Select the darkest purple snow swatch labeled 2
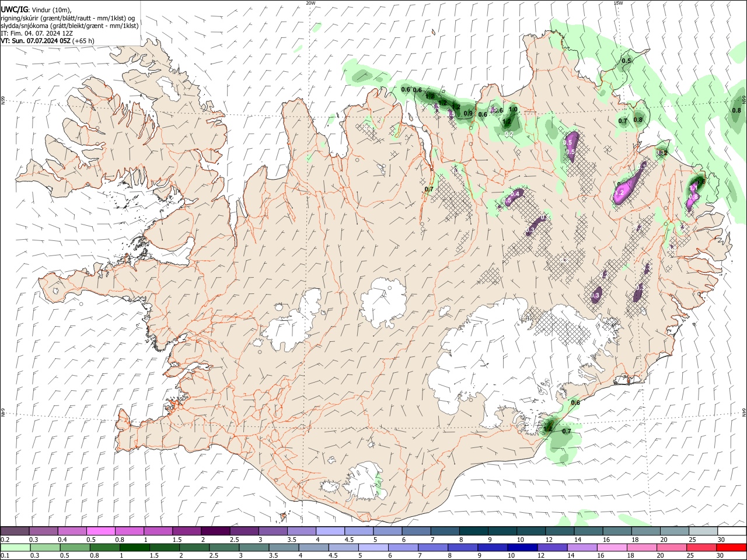 click(x=216, y=531)
